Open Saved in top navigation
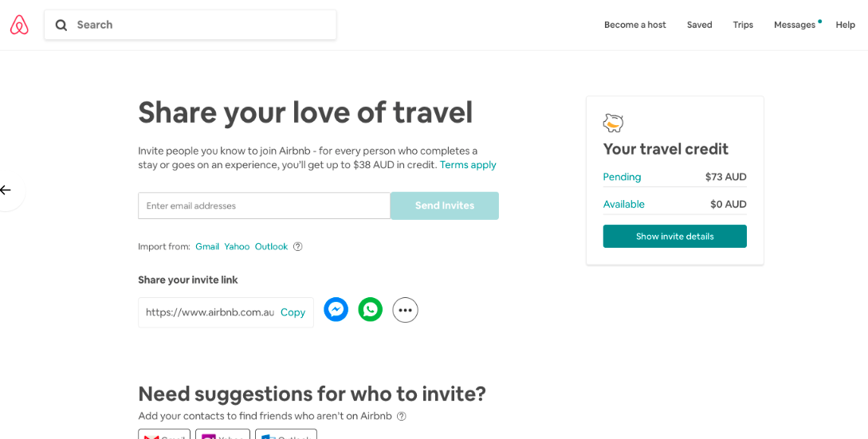This screenshot has height=439, width=868. [700, 25]
